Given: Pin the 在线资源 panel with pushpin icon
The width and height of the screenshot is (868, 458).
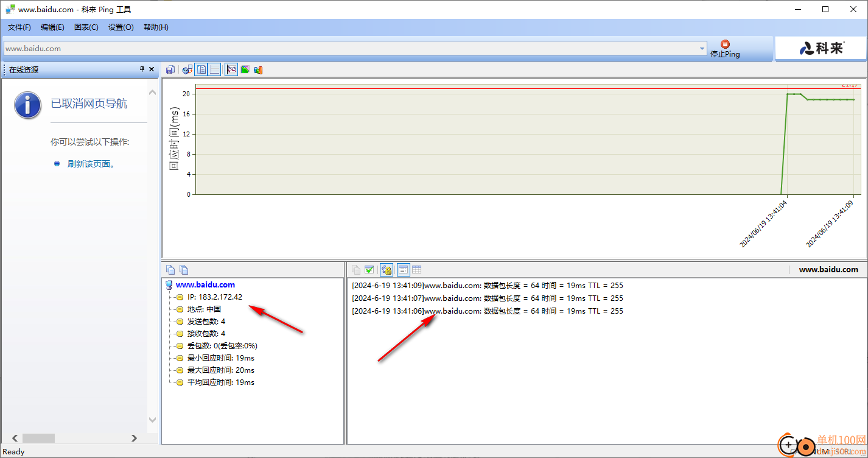Looking at the screenshot, I should 142,69.
